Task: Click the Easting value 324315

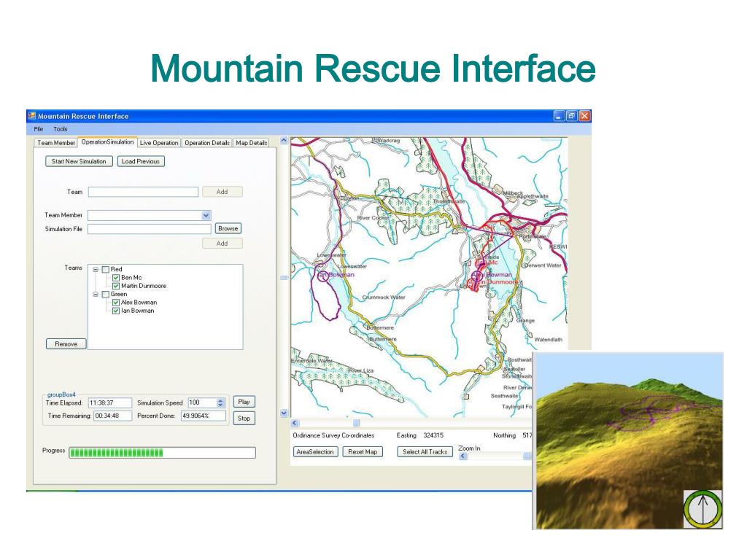Action: pos(433,435)
